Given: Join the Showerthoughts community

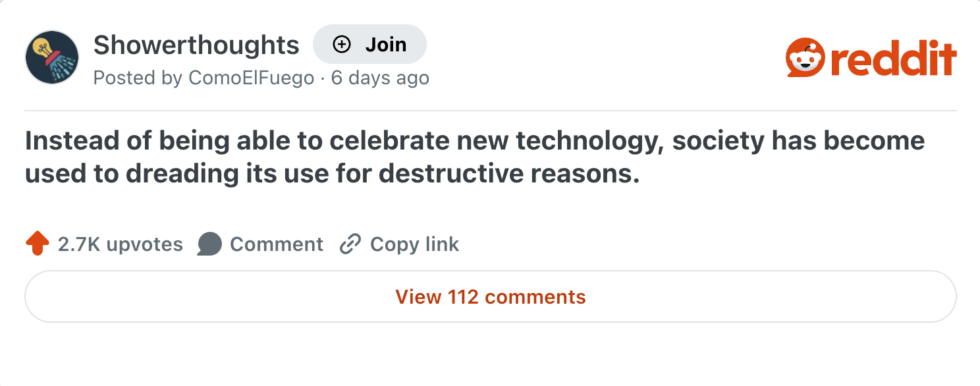Looking at the screenshot, I should point(369,45).
